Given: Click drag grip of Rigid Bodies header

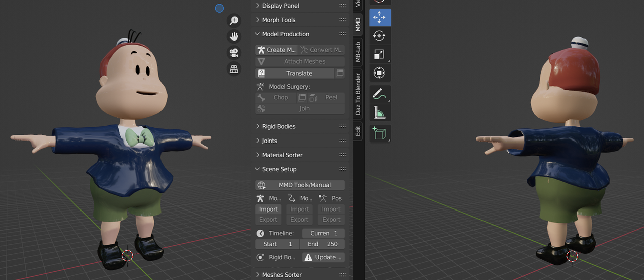Looking at the screenshot, I should point(343,126).
